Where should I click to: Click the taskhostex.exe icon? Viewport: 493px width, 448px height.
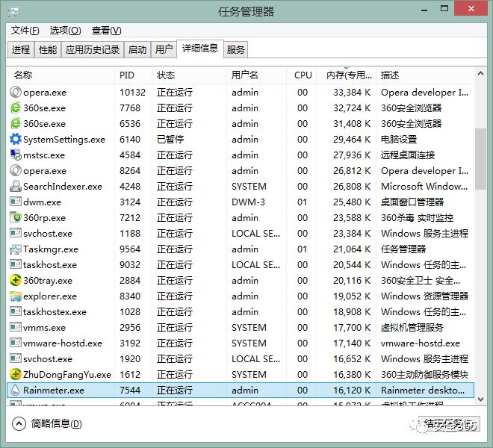[x=16, y=311]
